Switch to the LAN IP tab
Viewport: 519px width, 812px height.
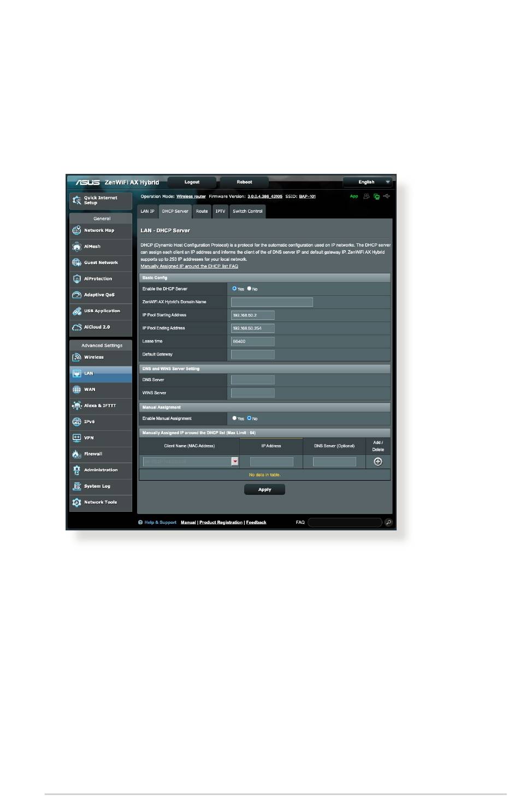[x=148, y=211]
